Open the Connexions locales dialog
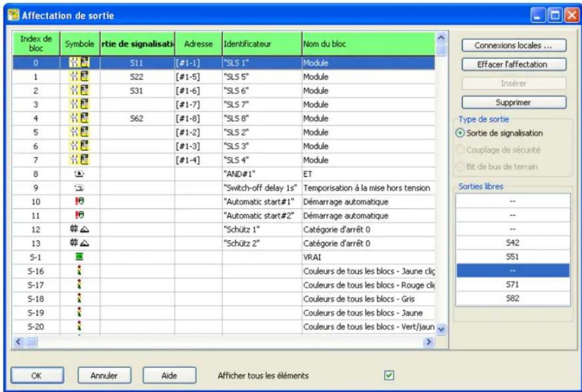 pos(514,46)
